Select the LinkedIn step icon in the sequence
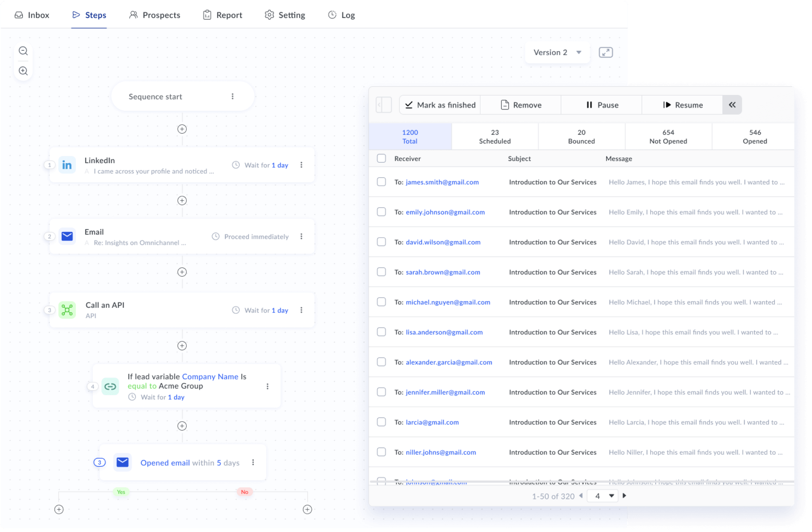Viewport: 812px width, 532px height. coord(67,164)
